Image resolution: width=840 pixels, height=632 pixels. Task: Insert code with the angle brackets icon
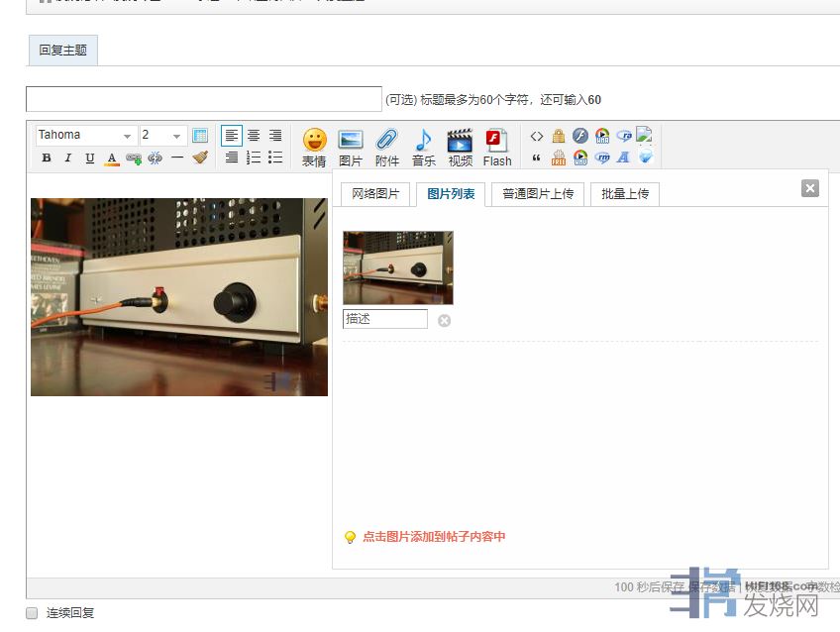(537, 137)
